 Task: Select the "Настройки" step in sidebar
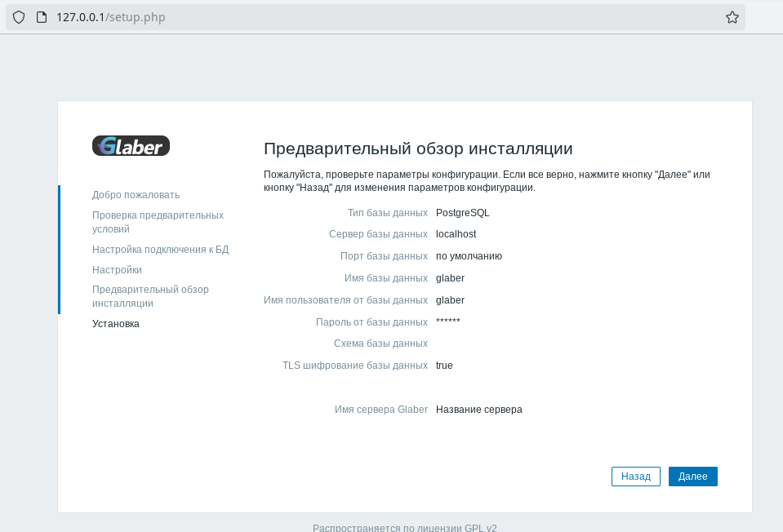pyautogui.click(x=117, y=270)
